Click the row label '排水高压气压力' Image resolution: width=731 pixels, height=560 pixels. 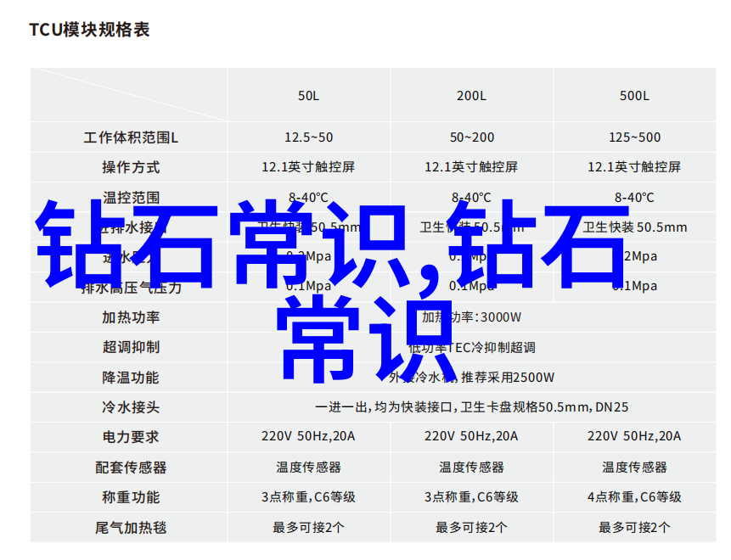point(131,288)
